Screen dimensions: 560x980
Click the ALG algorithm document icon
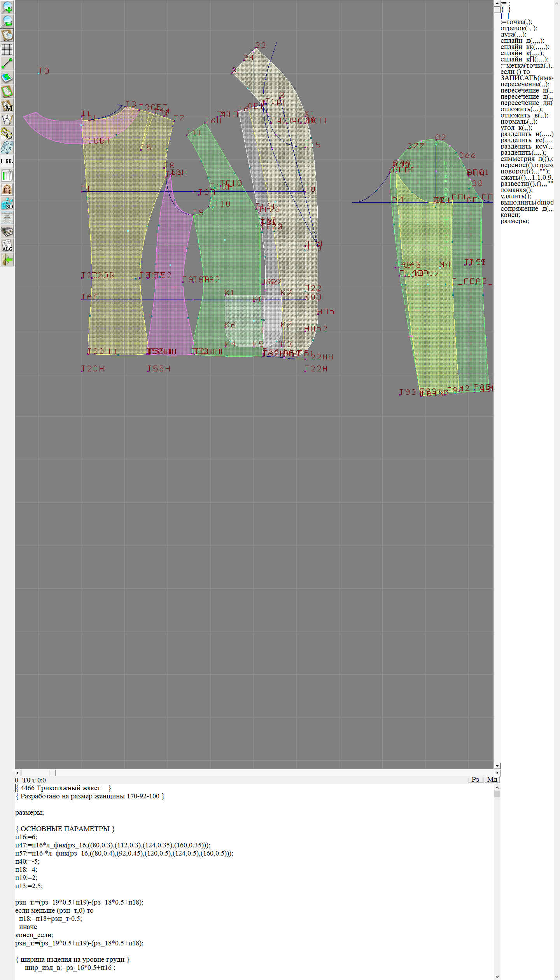pyautogui.click(x=7, y=245)
